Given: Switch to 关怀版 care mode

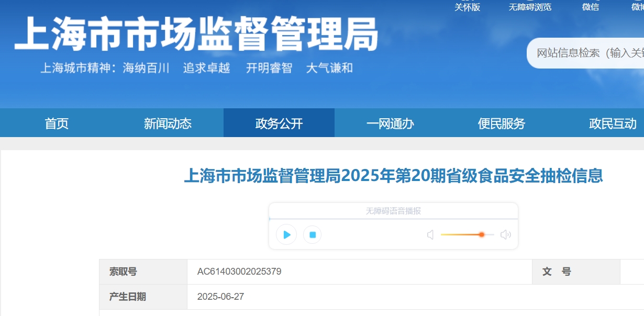Looking at the screenshot, I should click(x=467, y=7).
